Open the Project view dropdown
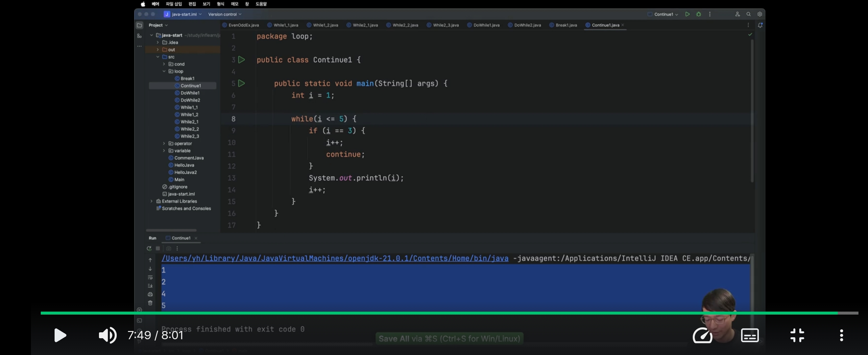Image resolution: width=868 pixels, height=355 pixels. point(158,25)
